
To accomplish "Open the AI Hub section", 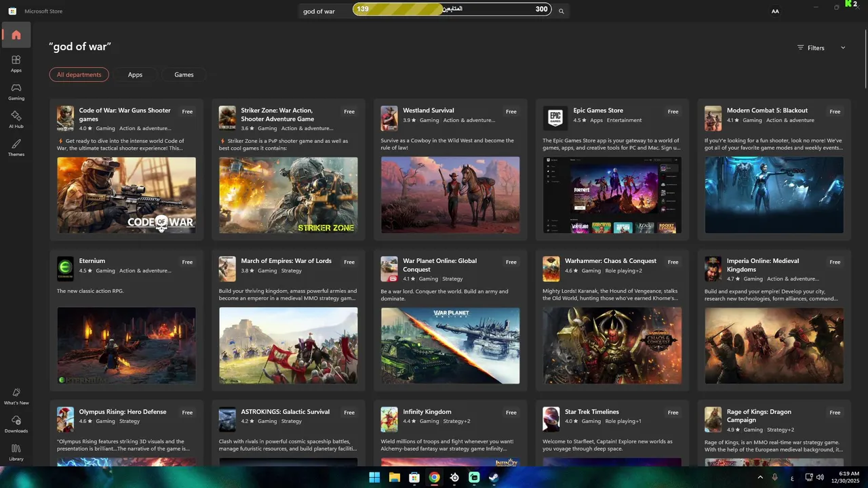I will tap(16, 119).
